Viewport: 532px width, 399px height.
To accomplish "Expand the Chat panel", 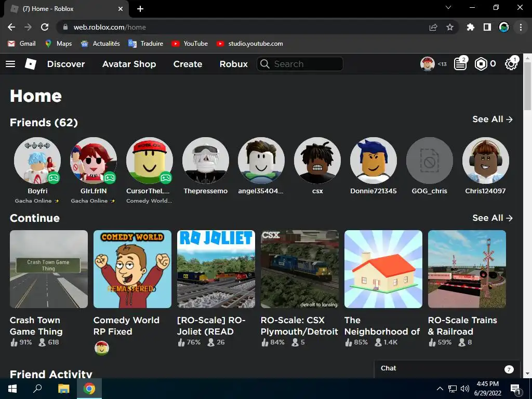I will click(447, 369).
